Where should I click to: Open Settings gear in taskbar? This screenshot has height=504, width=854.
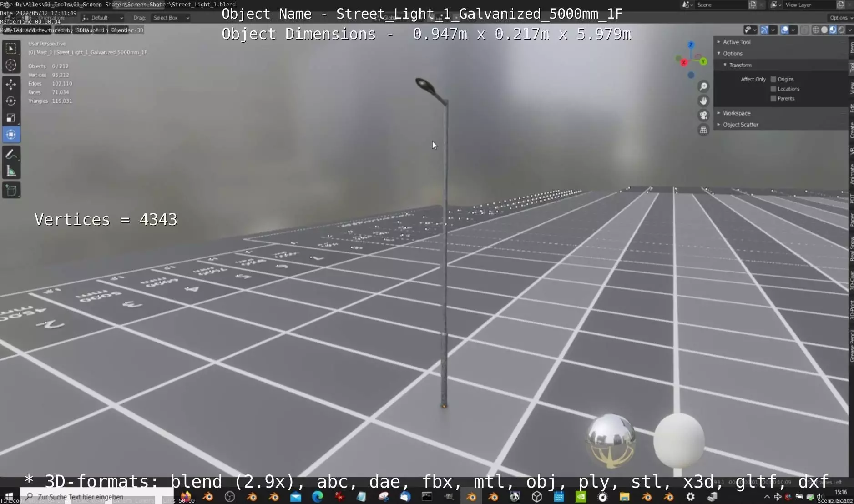pyautogui.click(x=690, y=497)
